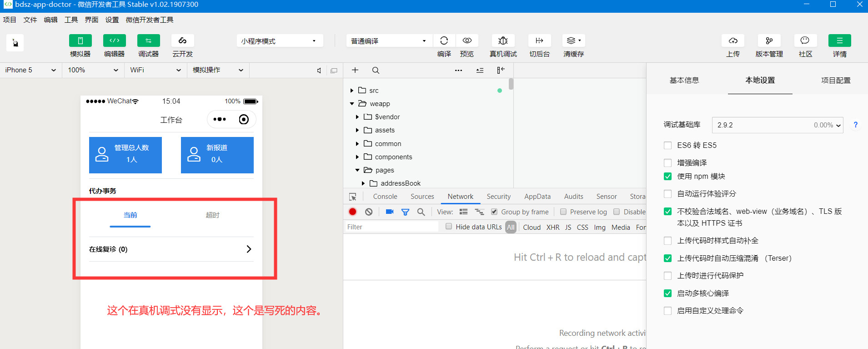Click the red record network log button
868x349 pixels.
pos(352,212)
